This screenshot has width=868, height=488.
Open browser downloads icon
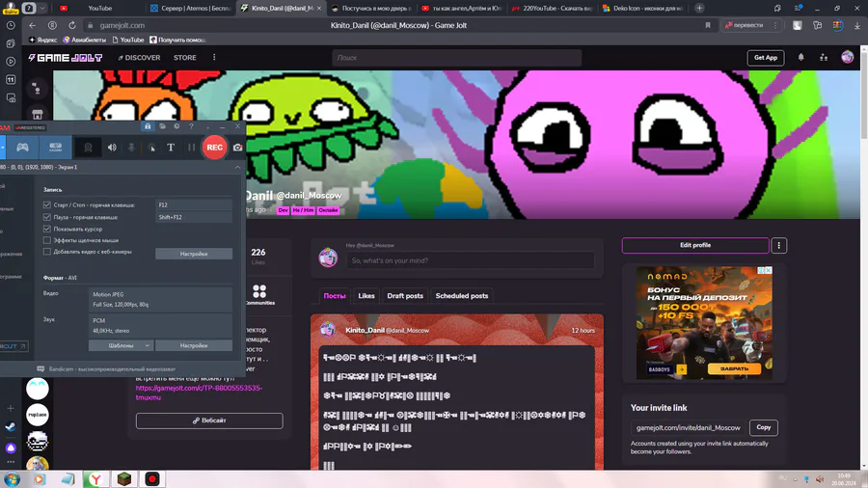857,25
